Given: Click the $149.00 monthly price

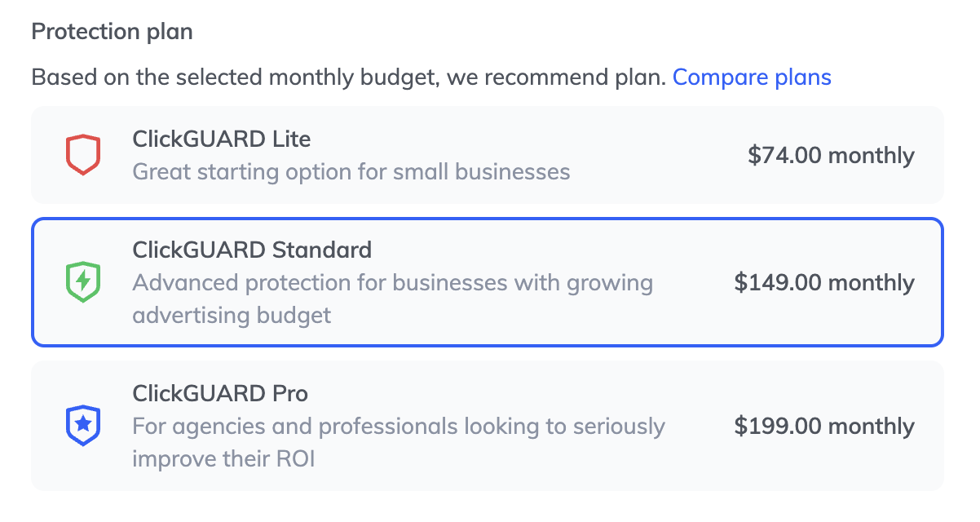Looking at the screenshot, I should point(824,282).
